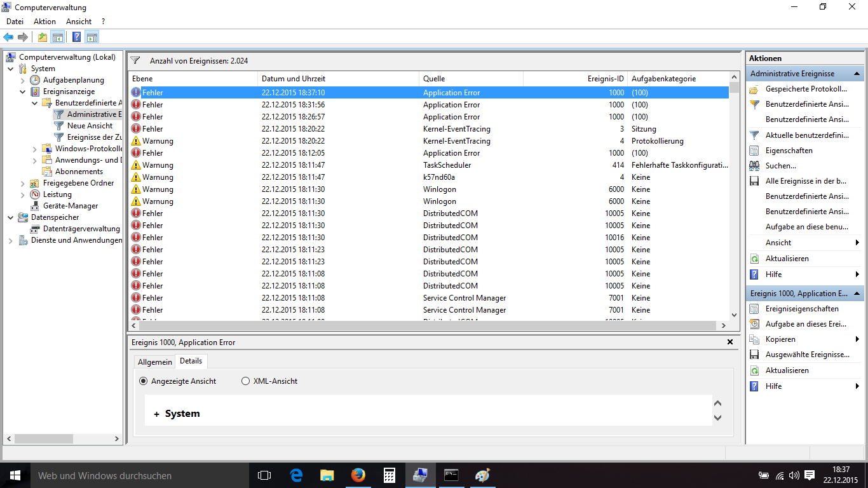The height and width of the screenshot is (488, 868).
Task: Select the event row with ID 10016
Action: coord(429,238)
